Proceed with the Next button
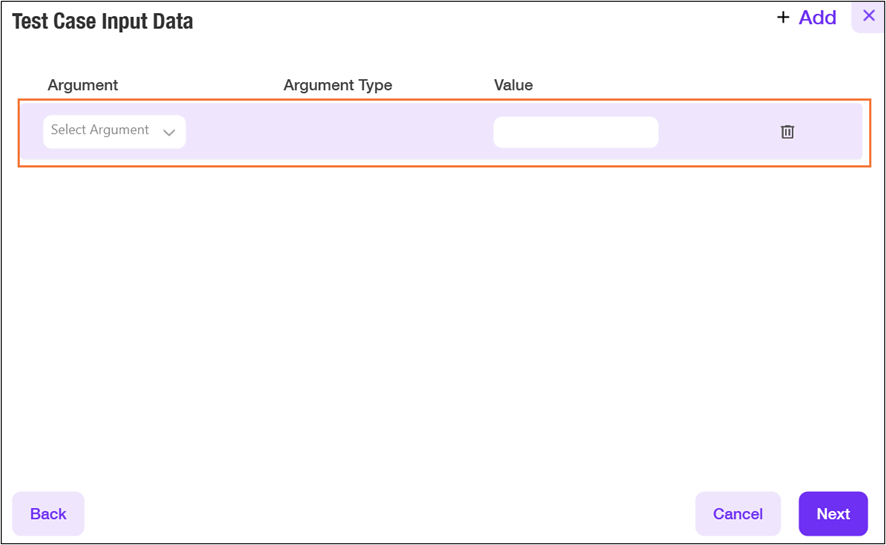Screen dimensions: 886x545 832,514
